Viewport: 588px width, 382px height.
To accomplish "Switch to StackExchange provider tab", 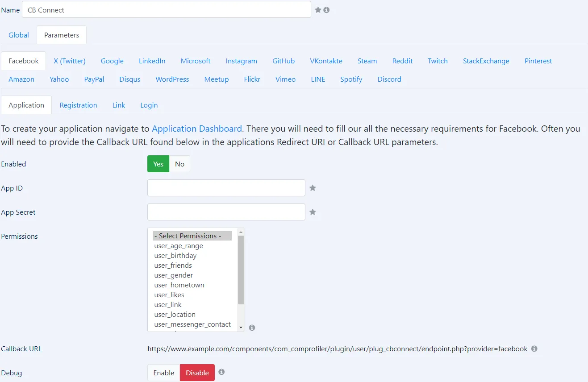I will point(486,61).
